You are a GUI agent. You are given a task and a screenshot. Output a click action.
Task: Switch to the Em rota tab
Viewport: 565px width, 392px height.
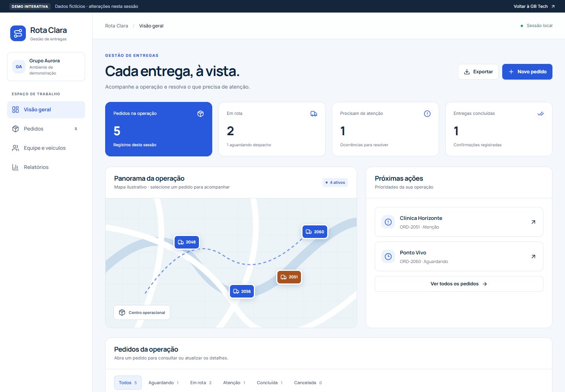[x=200, y=383]
